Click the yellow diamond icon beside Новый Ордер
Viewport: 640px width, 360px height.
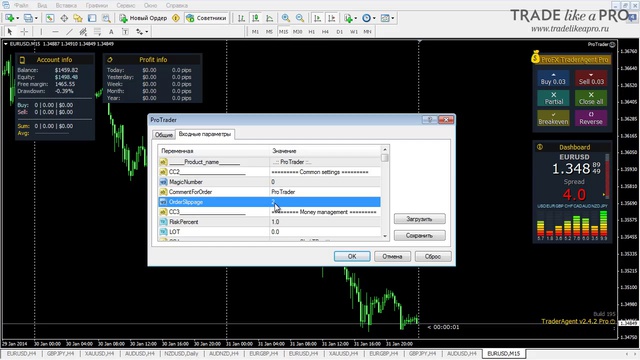pos(176,18)
